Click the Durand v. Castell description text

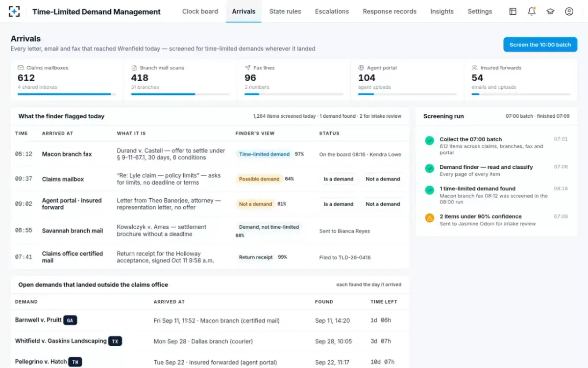click(x=171, y=154)
